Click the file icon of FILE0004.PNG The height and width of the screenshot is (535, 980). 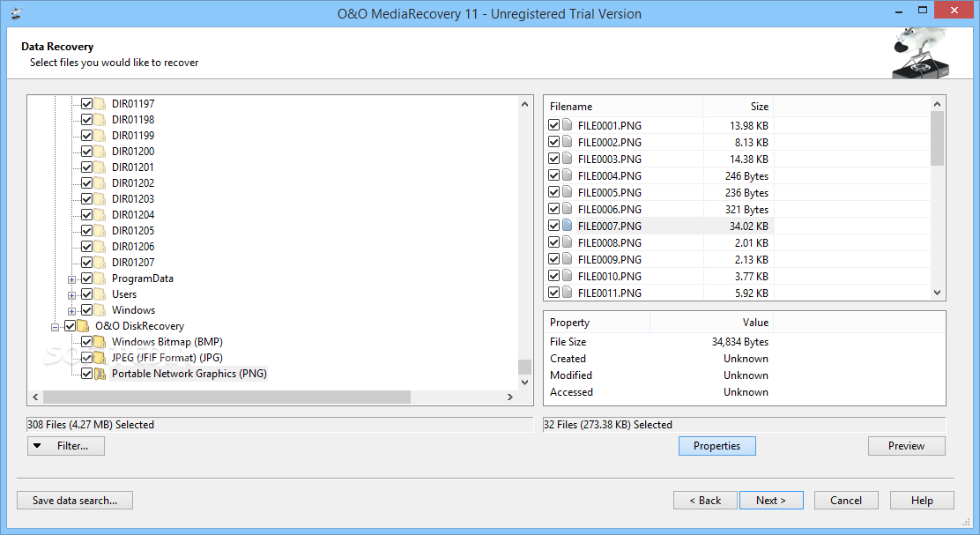click(x=568, y=175)
